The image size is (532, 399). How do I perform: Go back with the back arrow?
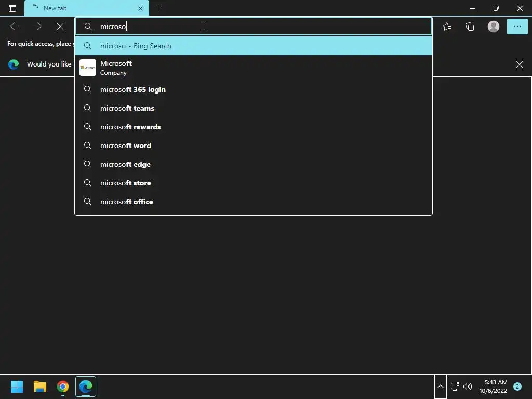[x=14, y=26]
